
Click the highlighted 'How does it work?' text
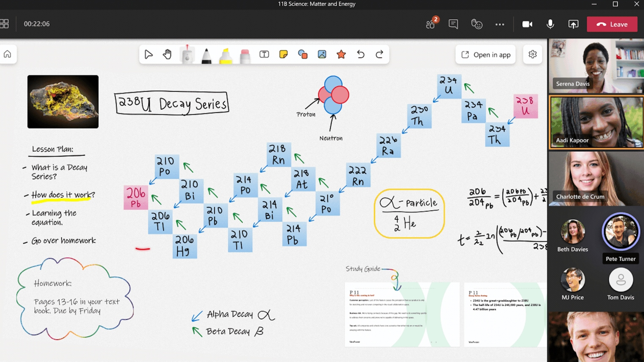(x=63, y=195)
